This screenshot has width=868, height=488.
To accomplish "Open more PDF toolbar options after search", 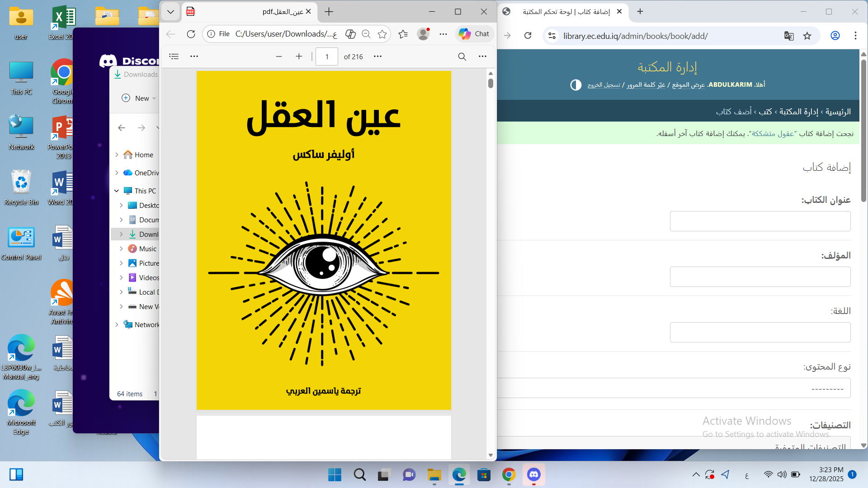I will [x=482, y=56].
